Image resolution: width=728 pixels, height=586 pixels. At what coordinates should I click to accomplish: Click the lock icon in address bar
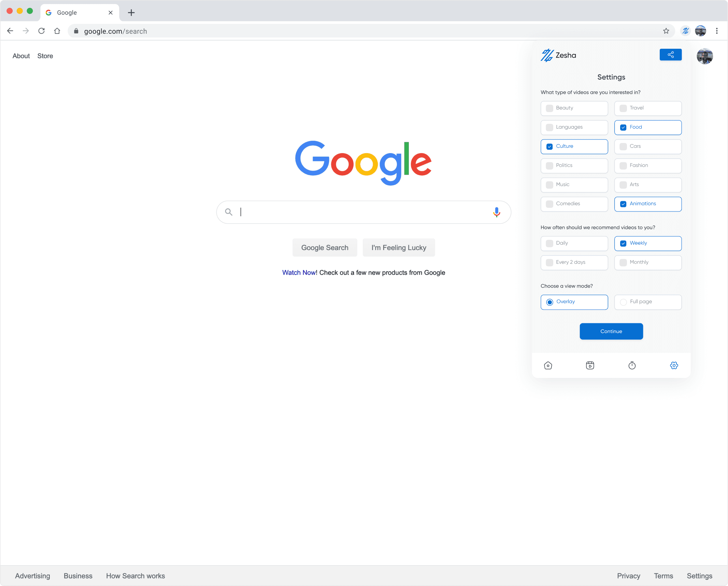(x=76, y=31)
